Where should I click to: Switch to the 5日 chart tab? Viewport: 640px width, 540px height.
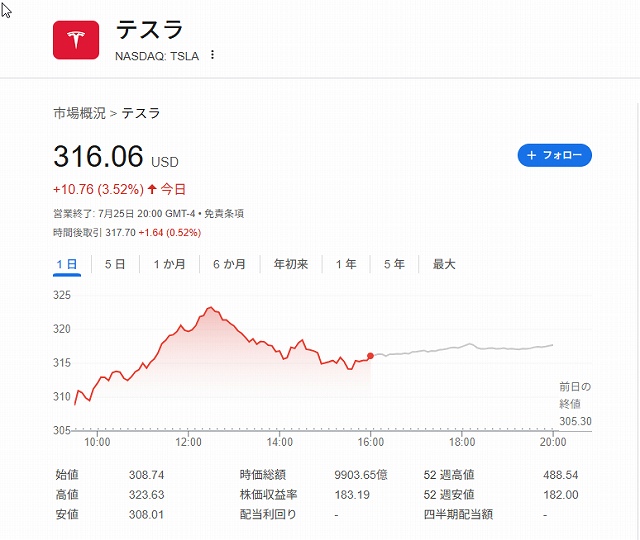coord(115,264)
